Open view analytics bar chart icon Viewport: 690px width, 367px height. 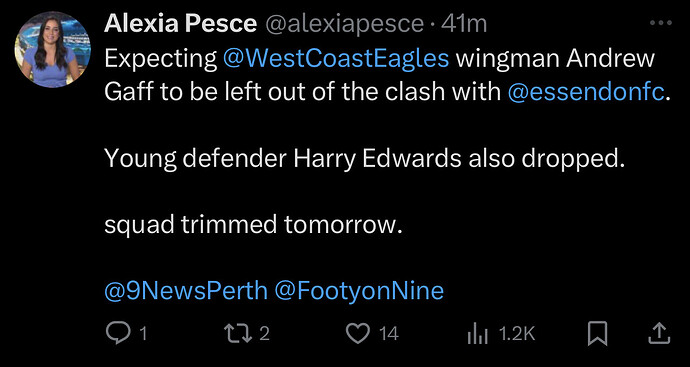click(x=477, y=334)
